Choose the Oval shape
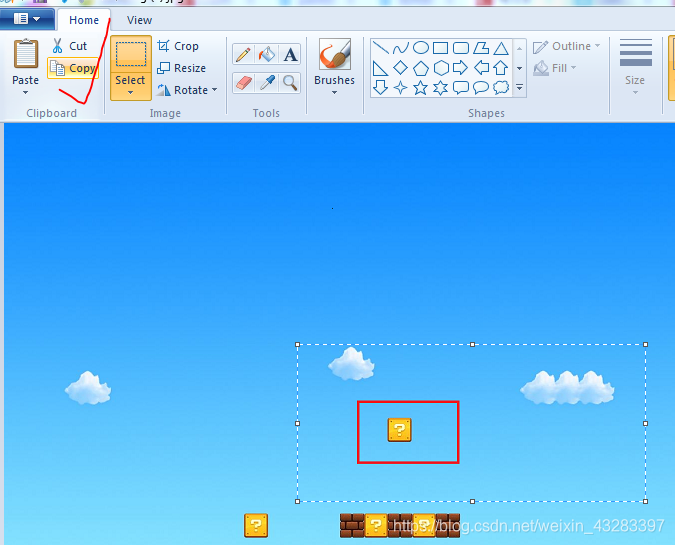Screen dimensions: 675x545 [421, 47]
